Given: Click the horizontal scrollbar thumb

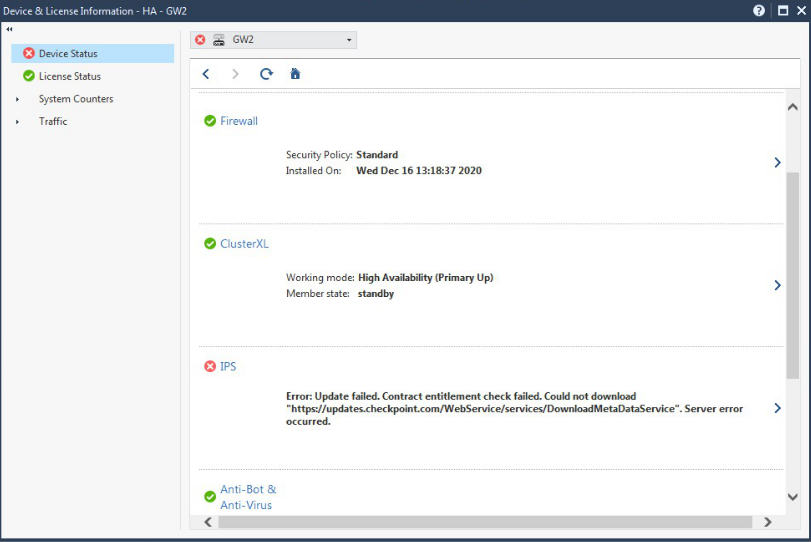Looking at the screenshot, I should (485, 522).
